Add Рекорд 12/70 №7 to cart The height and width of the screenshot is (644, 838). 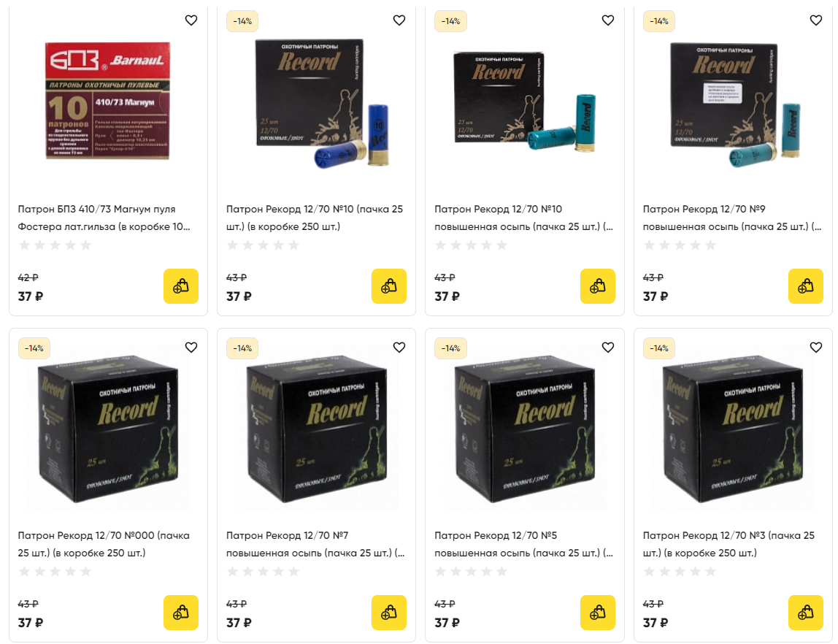[x=388, y=613]
